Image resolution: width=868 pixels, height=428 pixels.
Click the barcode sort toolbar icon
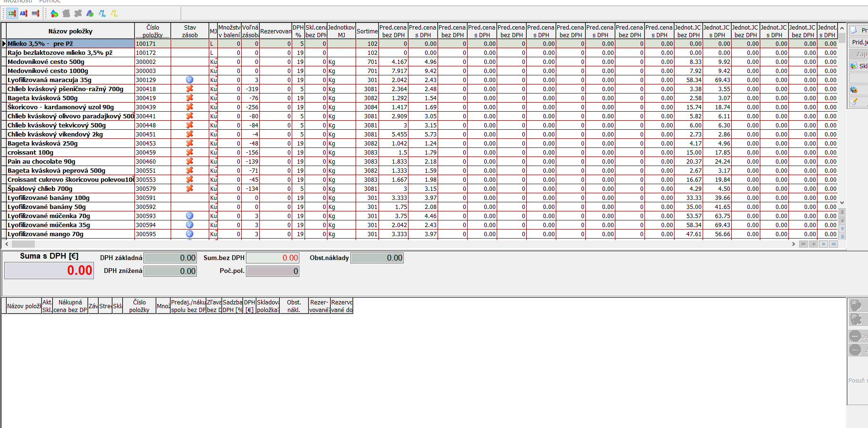tap(35, 13)
